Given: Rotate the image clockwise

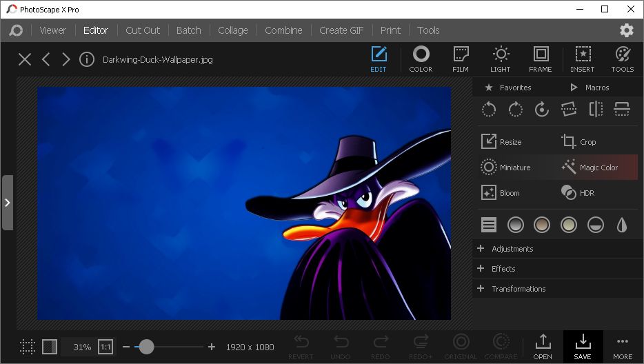Looking at the screenshot, I should click(516, 110).
